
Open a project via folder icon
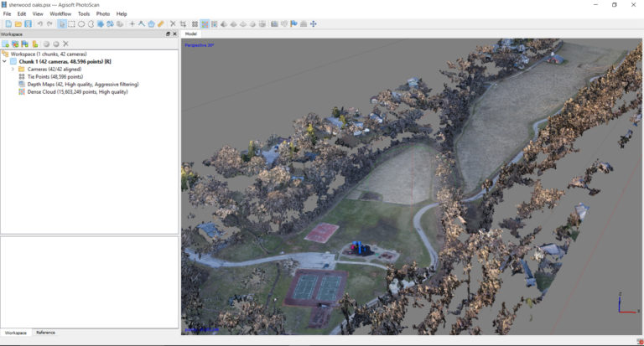click(18, 23)
